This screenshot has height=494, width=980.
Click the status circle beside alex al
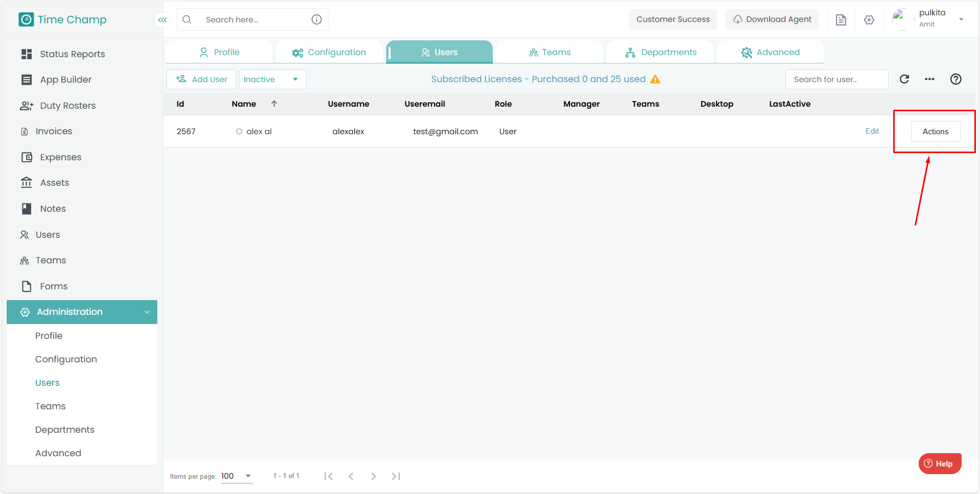coord(239,132)
